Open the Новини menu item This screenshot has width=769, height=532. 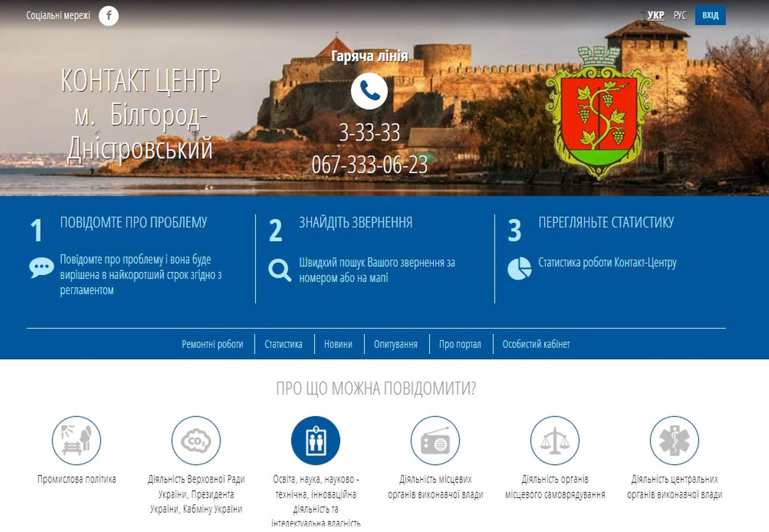coord(338,344)
